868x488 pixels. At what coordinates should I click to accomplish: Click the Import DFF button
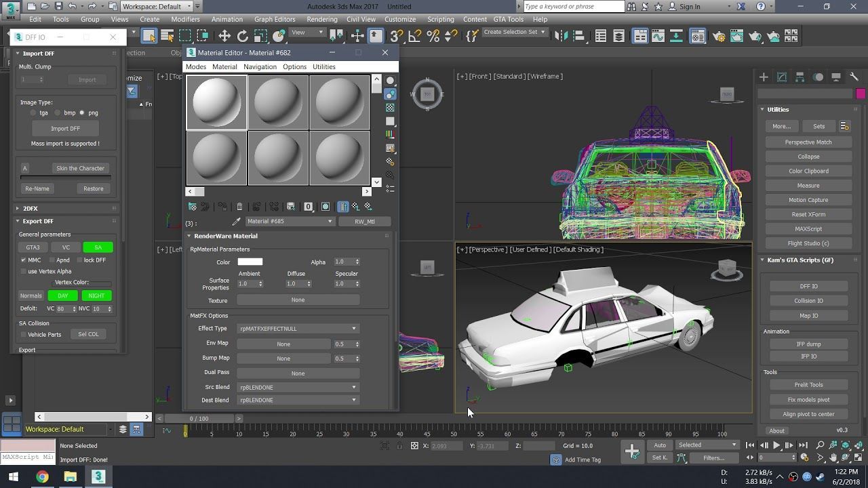[x=65, y=129]
